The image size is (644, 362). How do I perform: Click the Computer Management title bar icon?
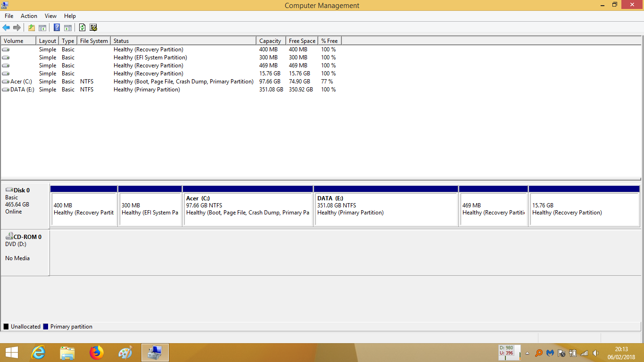coord(5,5)
